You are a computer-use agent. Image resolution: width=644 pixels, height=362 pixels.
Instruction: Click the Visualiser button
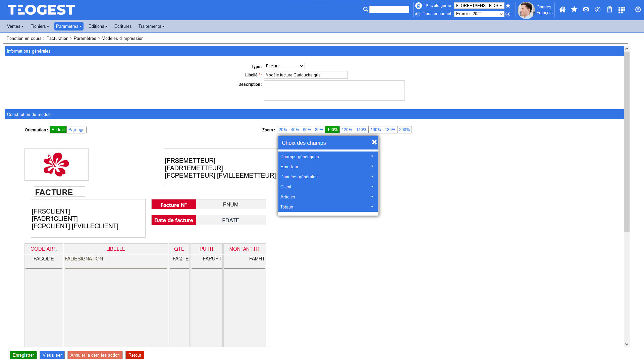tap(52, 355)
